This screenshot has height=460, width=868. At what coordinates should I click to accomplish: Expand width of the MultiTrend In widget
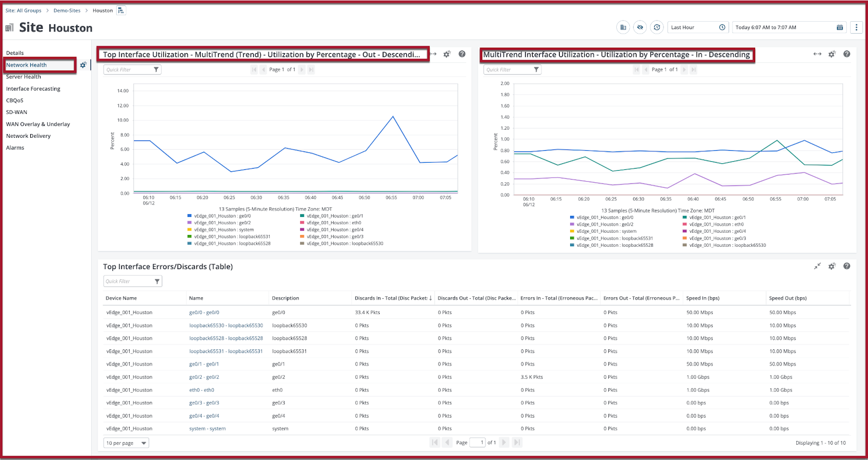point(817,54)
